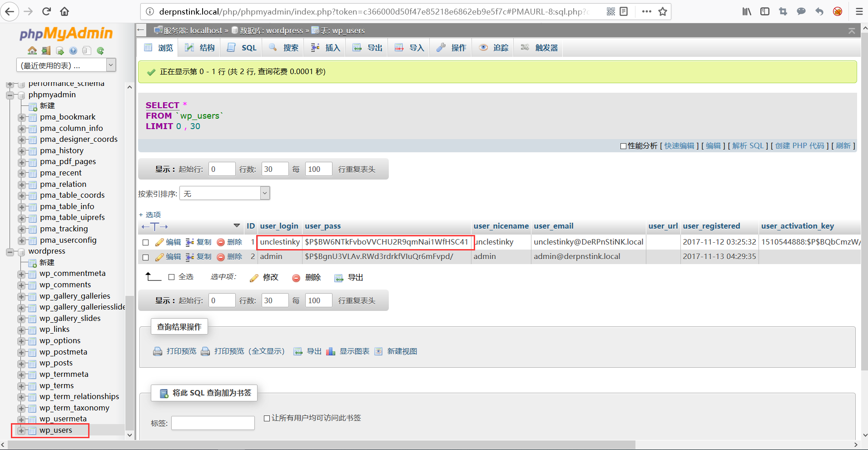The width and height of the screenshot is (868, 450).
Task: Click the print preview printer icon
Action: pos(158,351)
